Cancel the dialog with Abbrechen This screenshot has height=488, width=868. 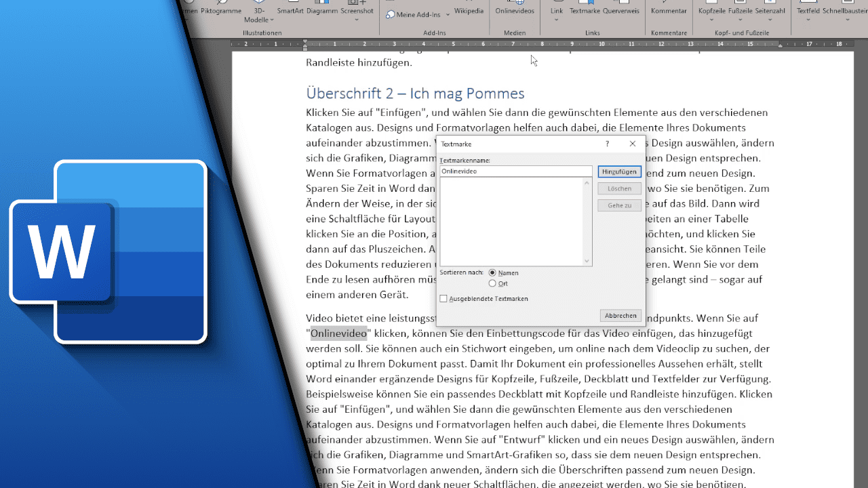tap(620, 316)
